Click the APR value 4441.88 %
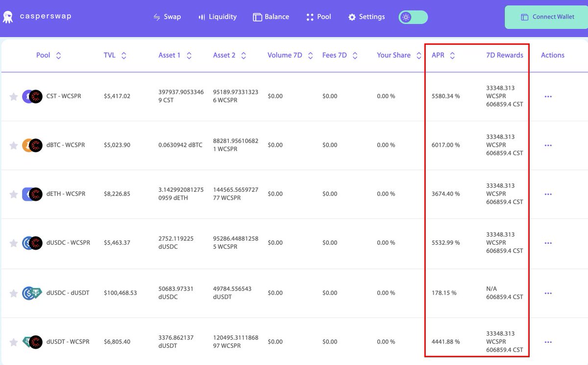588x365 pixels. pos(446,341)
